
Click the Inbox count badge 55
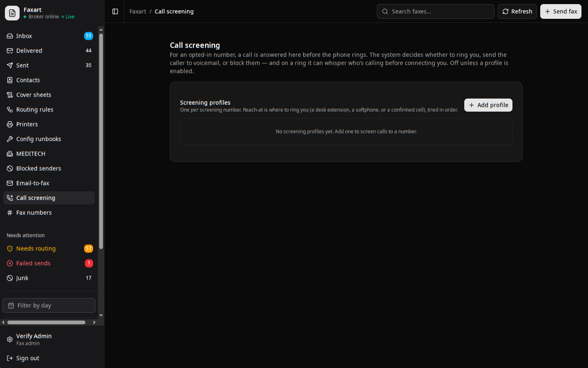tap(89, 36)
